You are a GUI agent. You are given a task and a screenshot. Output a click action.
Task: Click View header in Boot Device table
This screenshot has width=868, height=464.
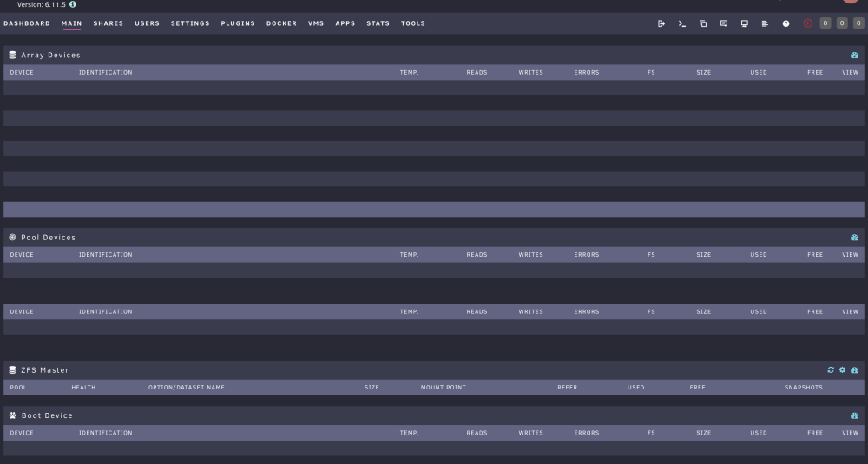[850, 433]
